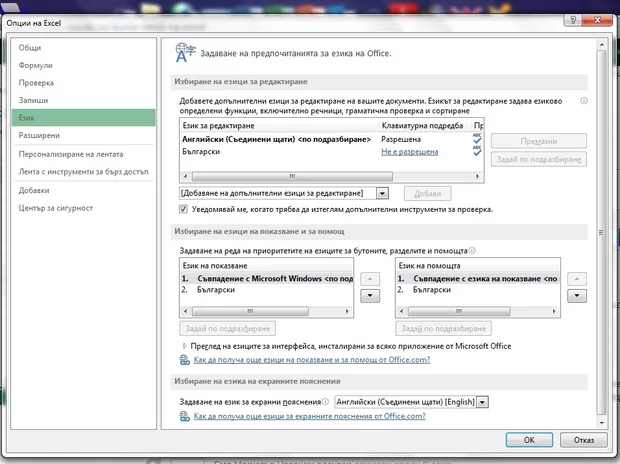Click the Разрешена keyboard status cell
The height and width of the screenshot is (464, 620).
click(401, 139)
